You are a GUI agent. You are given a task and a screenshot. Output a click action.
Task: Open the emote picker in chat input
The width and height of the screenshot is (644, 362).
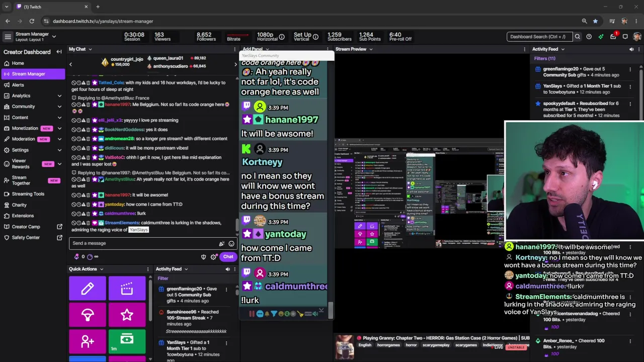[x=231, y=243]
